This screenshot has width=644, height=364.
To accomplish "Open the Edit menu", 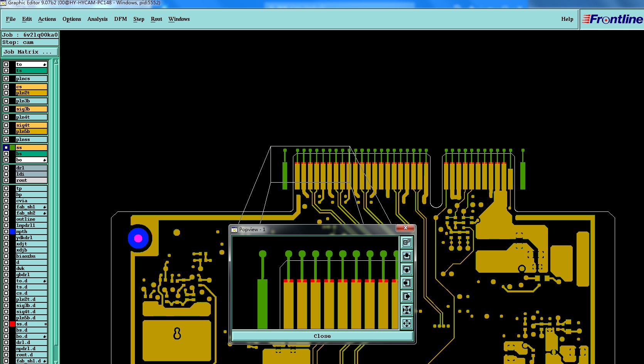I will pos(27,19).
